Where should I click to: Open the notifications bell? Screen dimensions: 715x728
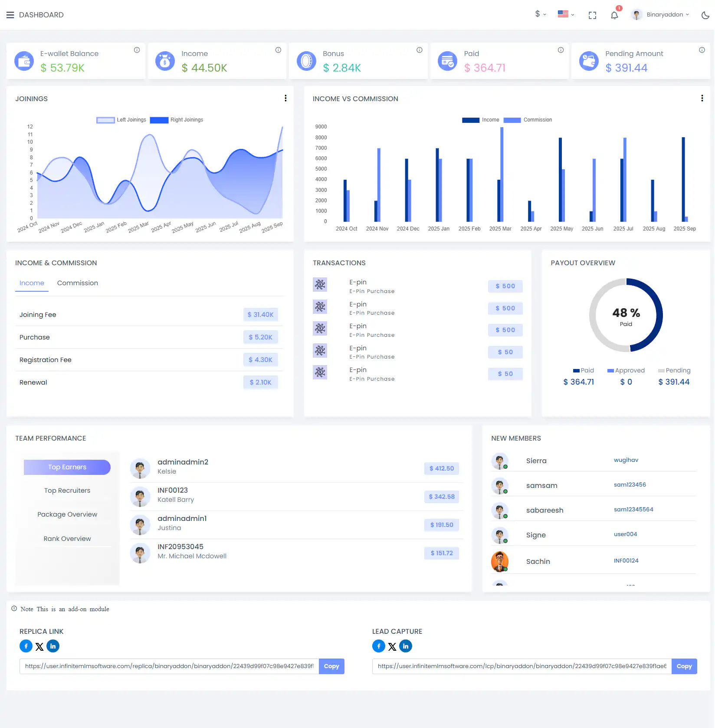click(x=614, y=15)
